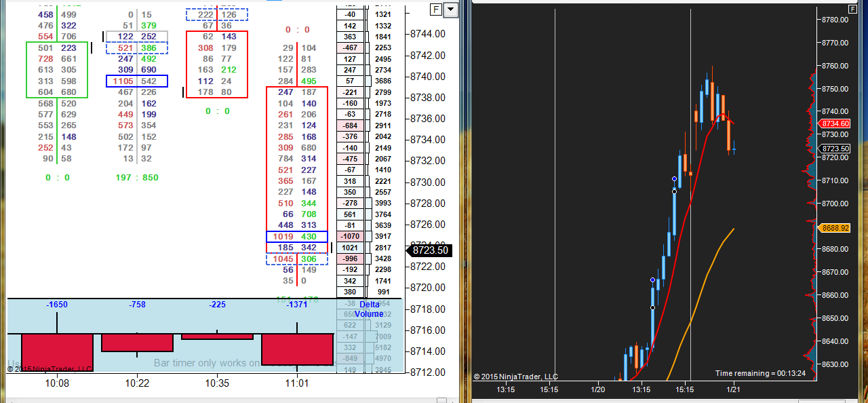Screen dimensions: 868x403
Task: Select the 1045 cell in dashed box
Action: click(x=283, y=259)
